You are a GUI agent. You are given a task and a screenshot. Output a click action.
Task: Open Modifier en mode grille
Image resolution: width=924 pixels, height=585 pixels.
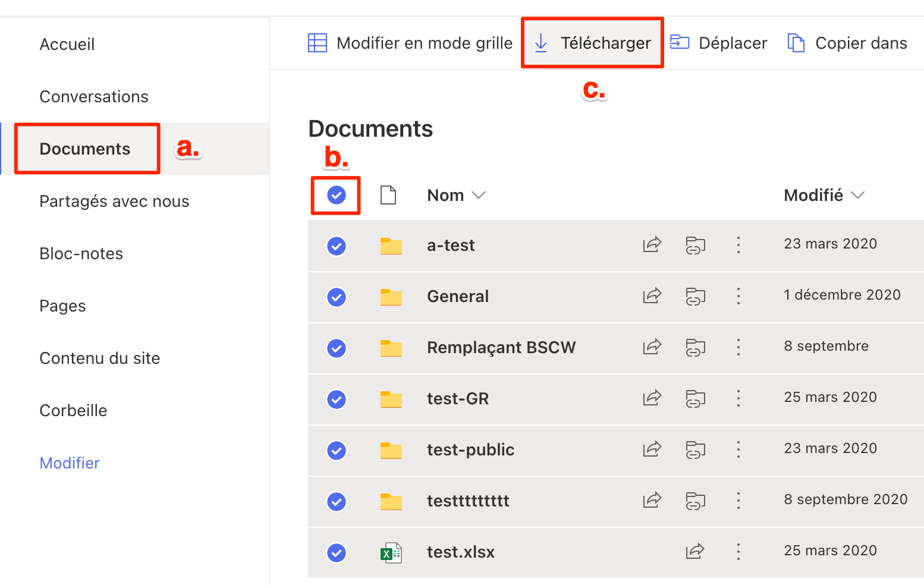point(410,43)
